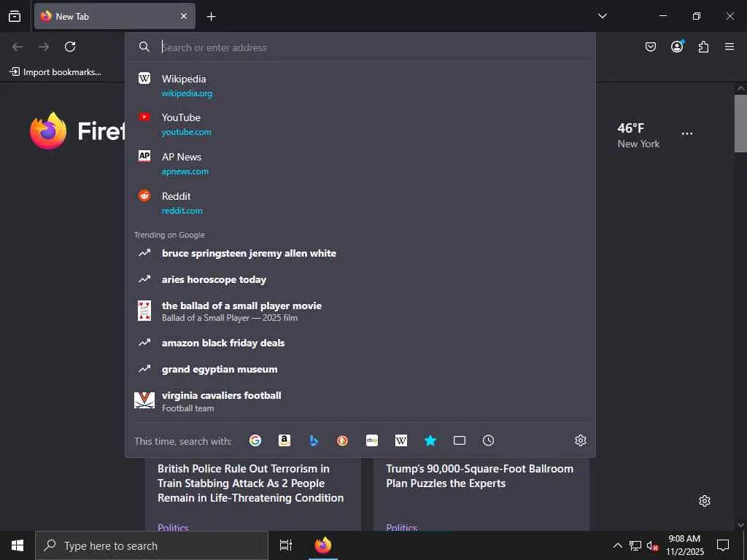Show hidden system tray icons
Viewport: 747px width, 560px height.
(617, 545)
